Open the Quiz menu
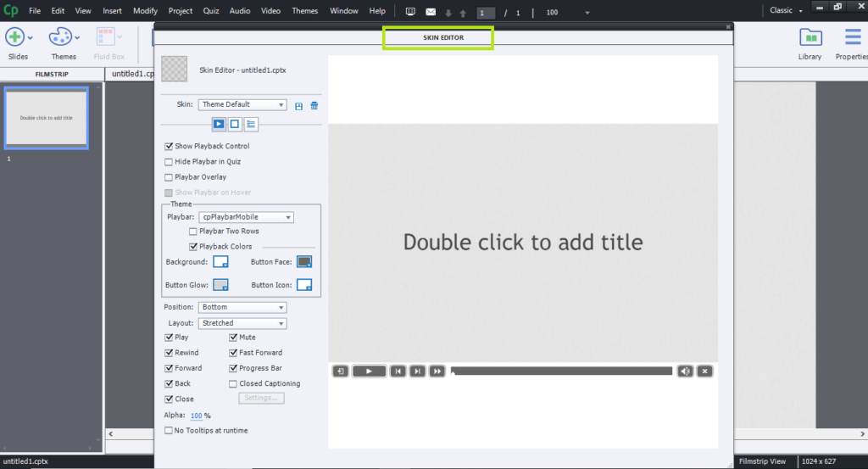The height and width of the screenshot is (469, 868). pyautogui.click(x=211, y=10)
